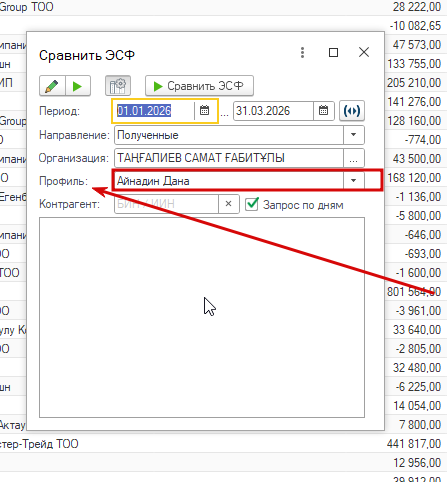
Task: Select the value 133 755,00 in background table
Action: point(414,64)
